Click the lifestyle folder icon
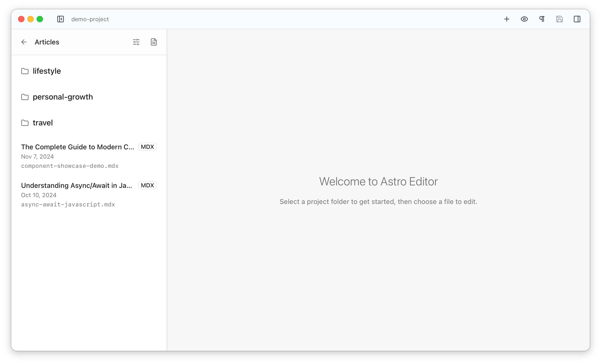 point(25,71)
